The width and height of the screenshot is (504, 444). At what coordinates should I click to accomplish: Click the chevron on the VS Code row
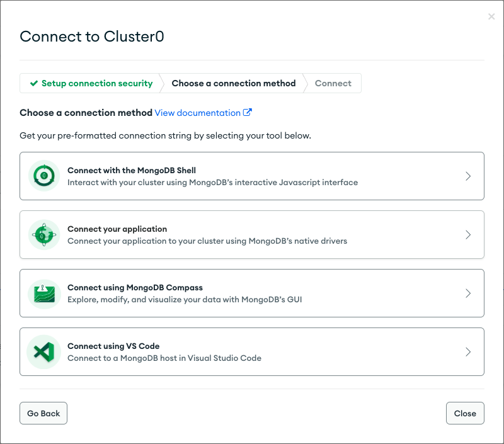tap(468, 352)
